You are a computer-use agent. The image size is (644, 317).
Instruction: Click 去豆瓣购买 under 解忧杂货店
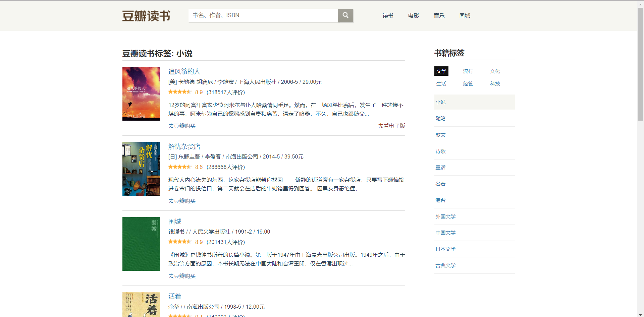pyautogui.click(x=182, y=201)
